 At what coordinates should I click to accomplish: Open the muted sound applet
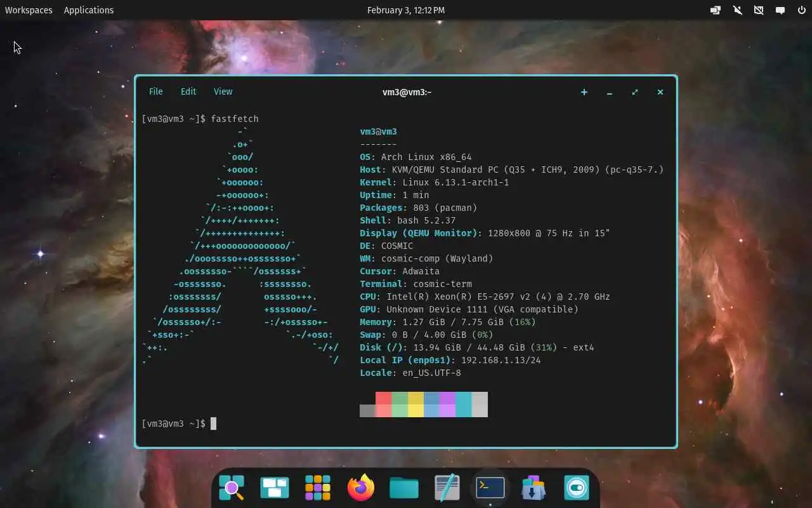[738, 10]
